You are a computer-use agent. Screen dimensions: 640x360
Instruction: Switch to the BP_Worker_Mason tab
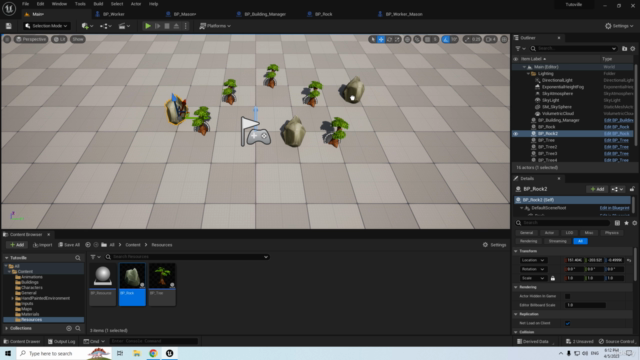(x=404, y=14)
